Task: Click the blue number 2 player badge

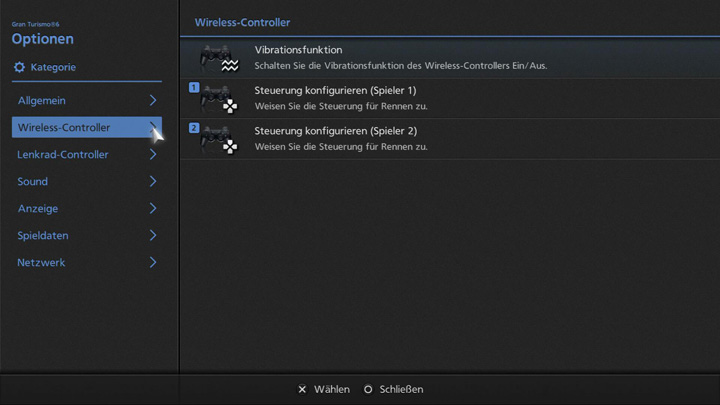Action: point(194,128)
